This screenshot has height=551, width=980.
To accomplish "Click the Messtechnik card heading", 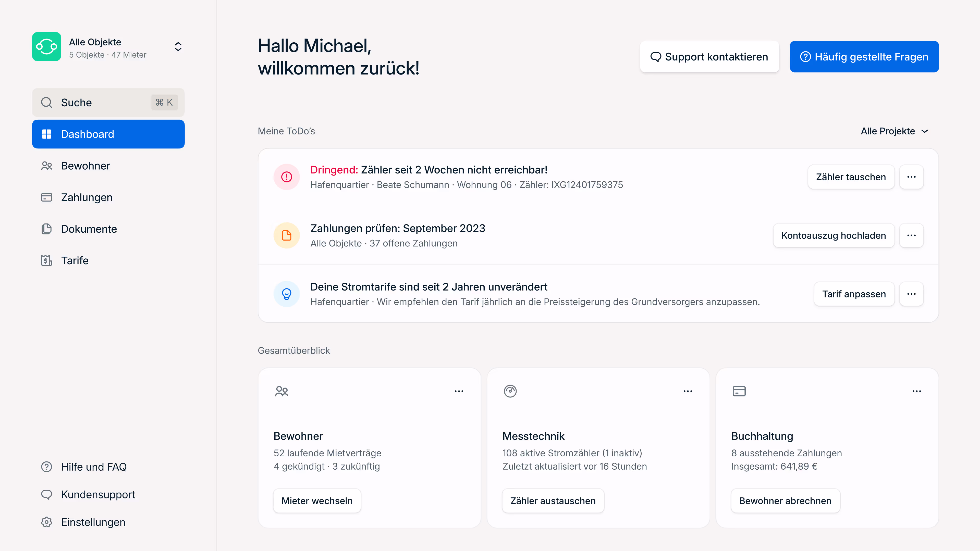I will (x=533, y=436).
